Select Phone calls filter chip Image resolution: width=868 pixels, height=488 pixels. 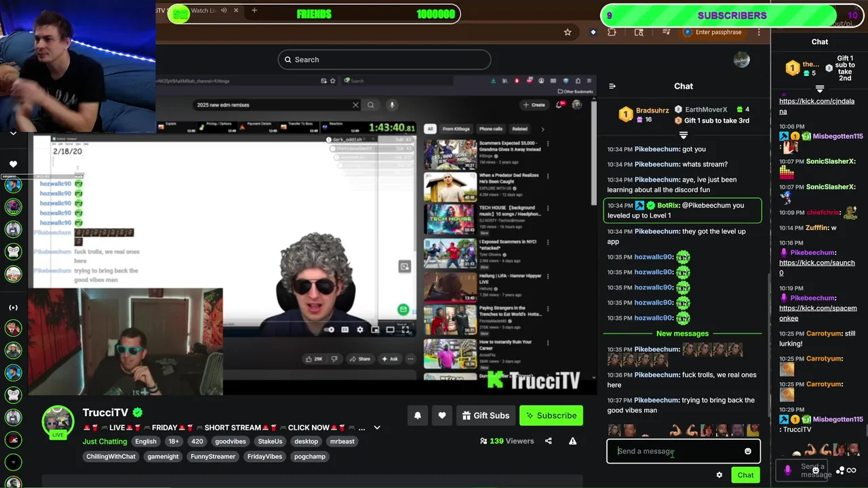[x=491, y=129]
